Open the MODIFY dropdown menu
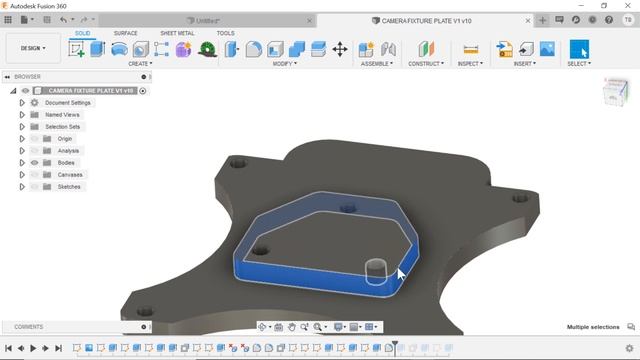The image size is (640, 360). (x=284, y=64)
